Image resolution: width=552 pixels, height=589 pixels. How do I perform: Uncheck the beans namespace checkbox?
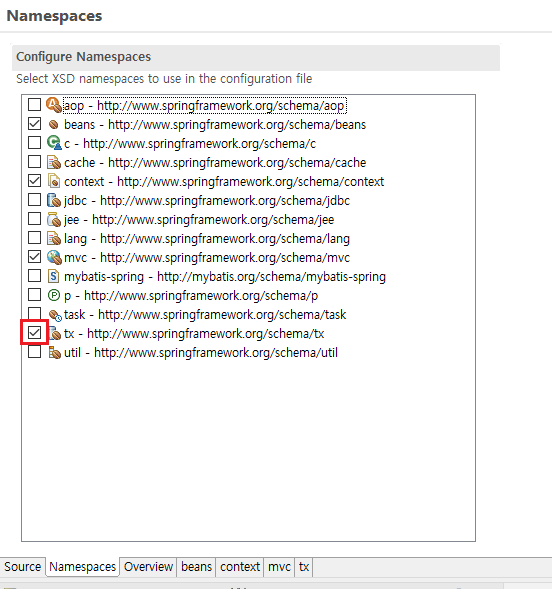[35, 124]
